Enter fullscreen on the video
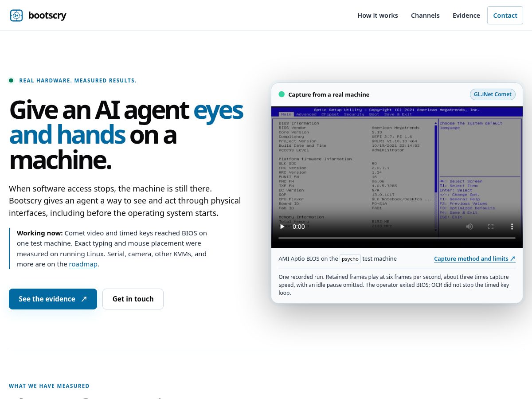 pyautogui.click(x=491, y=227)
